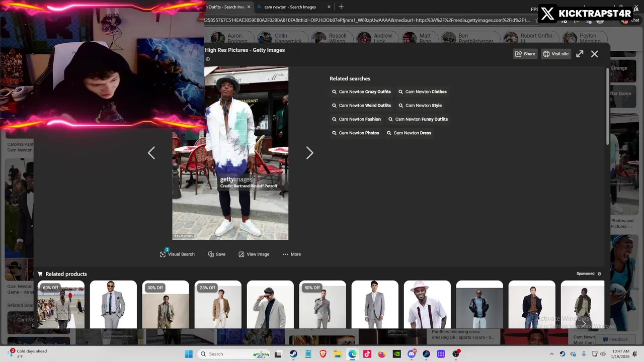Image resolution: width=644 pixels, height=362 pixels.
Task: Click the microphone tray icon
Action: click(584, 354)
